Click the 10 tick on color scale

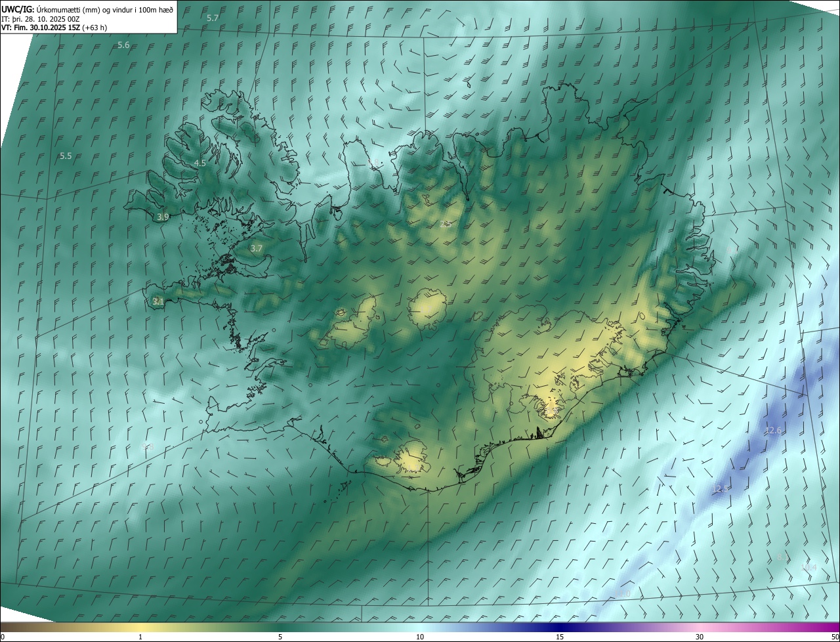tap(420, 637)
